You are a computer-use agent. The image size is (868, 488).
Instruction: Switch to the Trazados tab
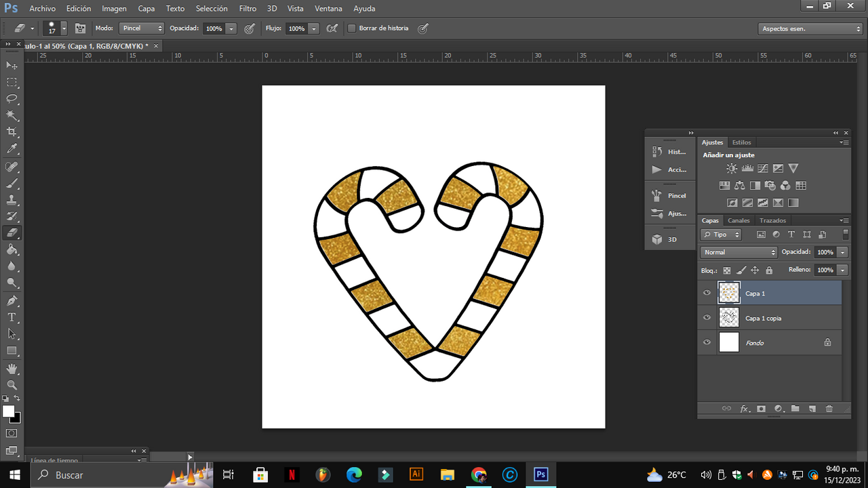click(772, 220)
